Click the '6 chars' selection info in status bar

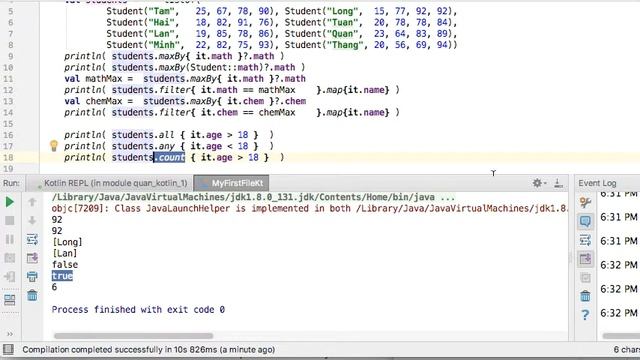click(627, 350)
